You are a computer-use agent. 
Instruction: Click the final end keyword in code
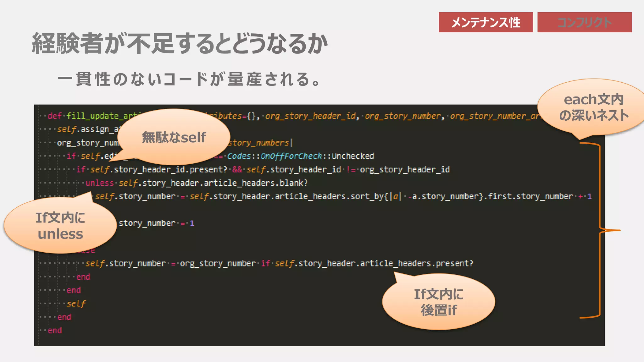55,331
